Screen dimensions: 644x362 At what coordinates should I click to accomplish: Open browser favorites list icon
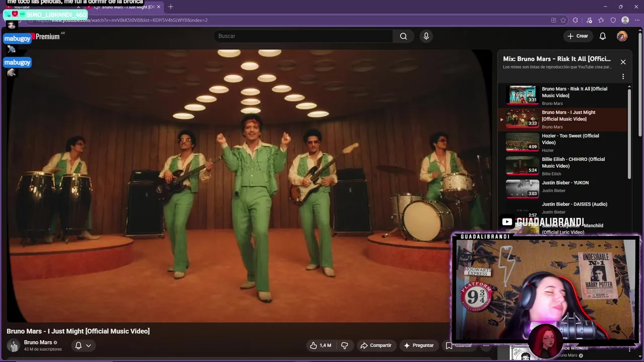coord(601,20)
